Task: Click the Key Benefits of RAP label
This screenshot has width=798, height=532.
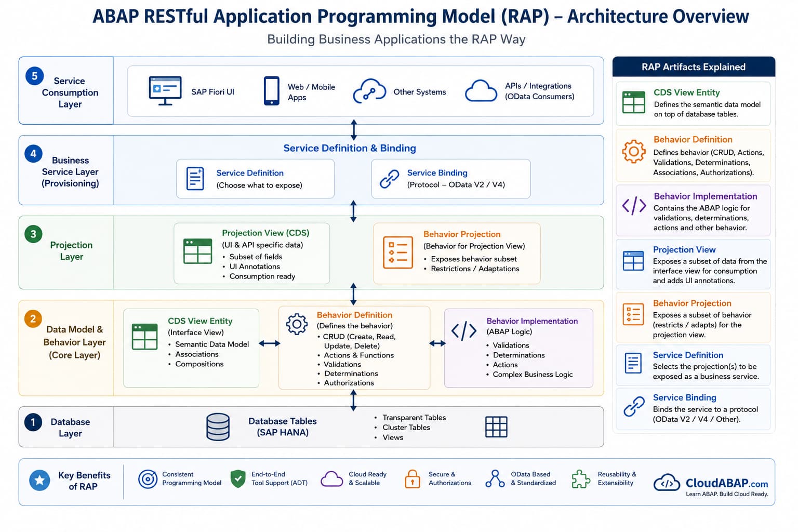Action: click(x=84, y=481)
